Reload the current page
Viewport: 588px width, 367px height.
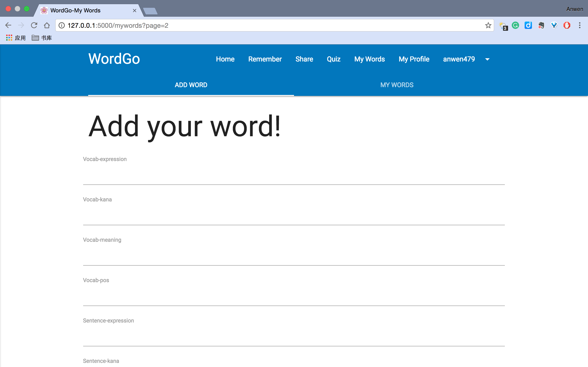34,25
